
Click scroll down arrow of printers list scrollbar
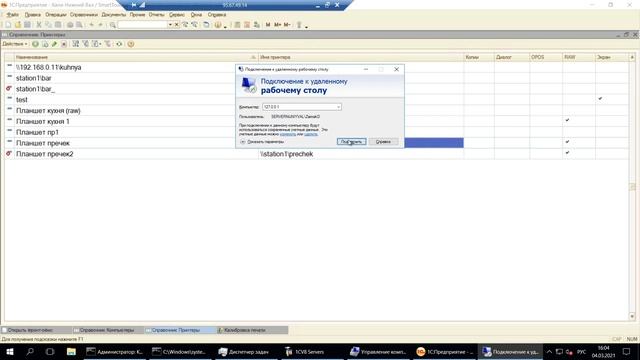(x=632, y=316)
